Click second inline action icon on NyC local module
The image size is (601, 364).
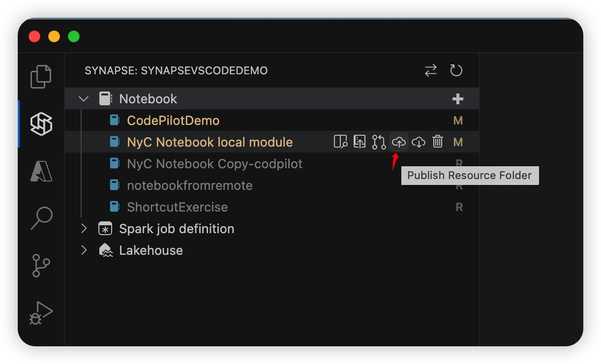click(x=360, y=142)
